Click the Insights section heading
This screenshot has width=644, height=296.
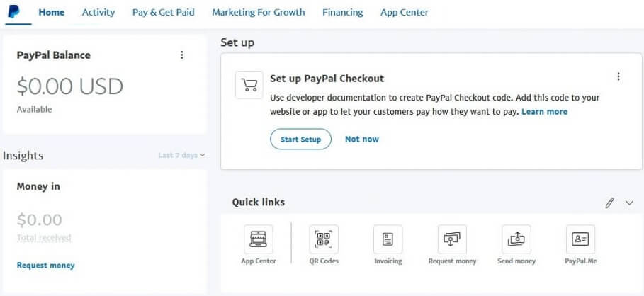tap(23, 156)
